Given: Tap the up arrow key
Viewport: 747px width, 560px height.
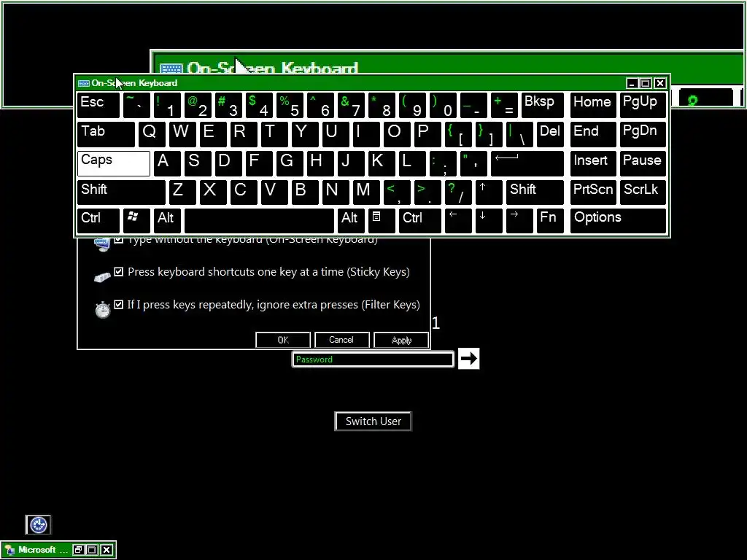Looking at the screenshot, I should pos(489,192).
